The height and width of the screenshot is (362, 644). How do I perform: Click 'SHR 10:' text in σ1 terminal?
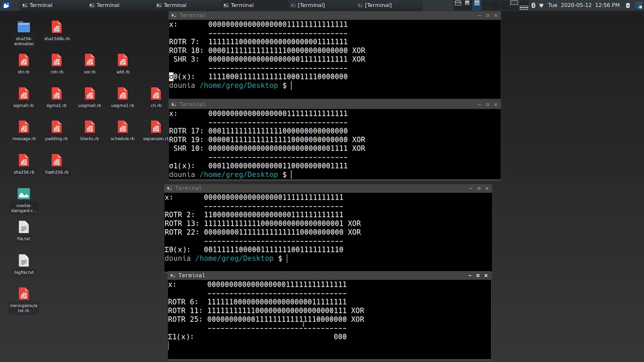[x=188, y=148]
